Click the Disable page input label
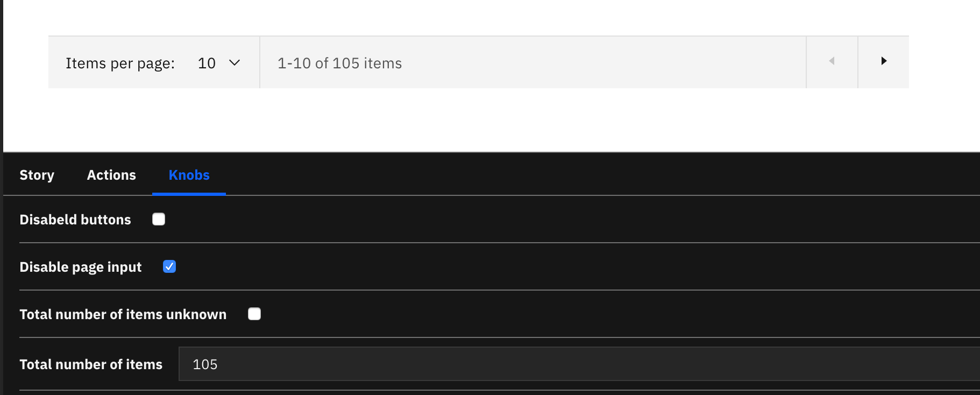The image size is (980, 395). tap(80, 266)
